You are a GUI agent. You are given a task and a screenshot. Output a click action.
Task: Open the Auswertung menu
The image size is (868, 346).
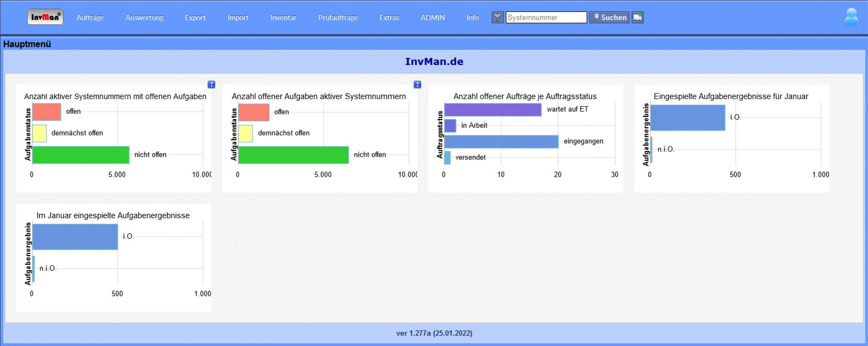(x=144, y=17)
